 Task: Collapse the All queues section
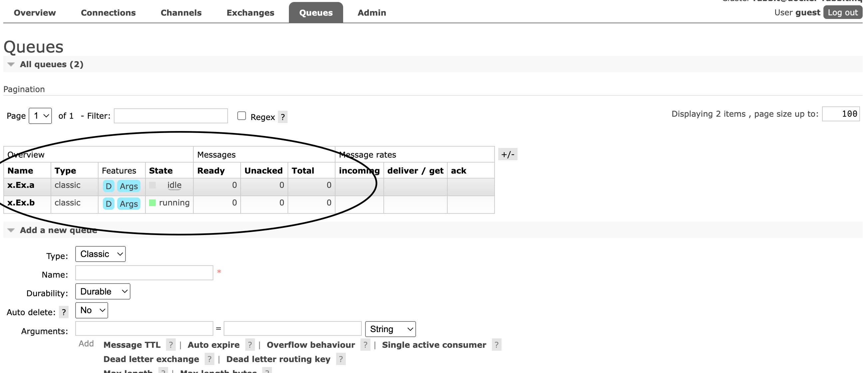point(52,64)
